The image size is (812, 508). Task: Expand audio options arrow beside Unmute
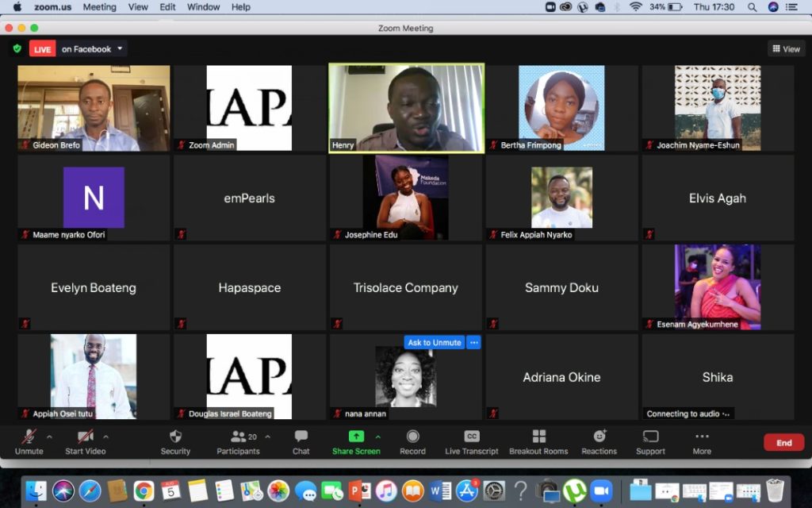tap(49, 437)
